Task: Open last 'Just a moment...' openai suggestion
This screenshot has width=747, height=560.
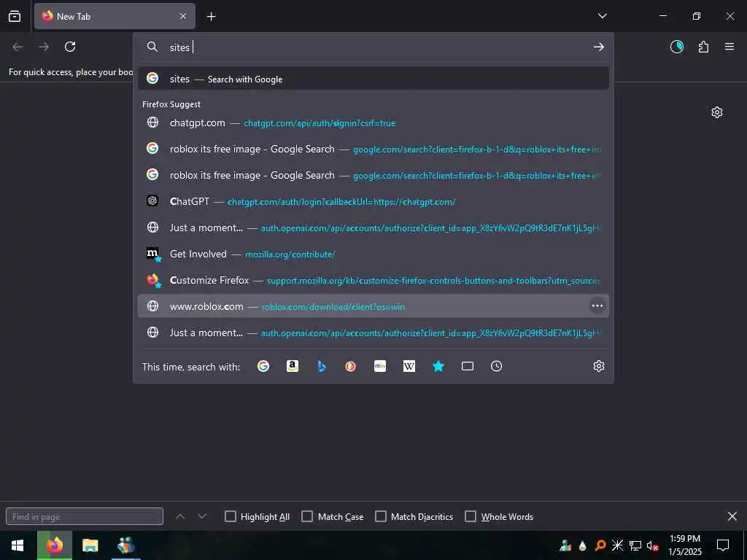Action: pos(373,332)
